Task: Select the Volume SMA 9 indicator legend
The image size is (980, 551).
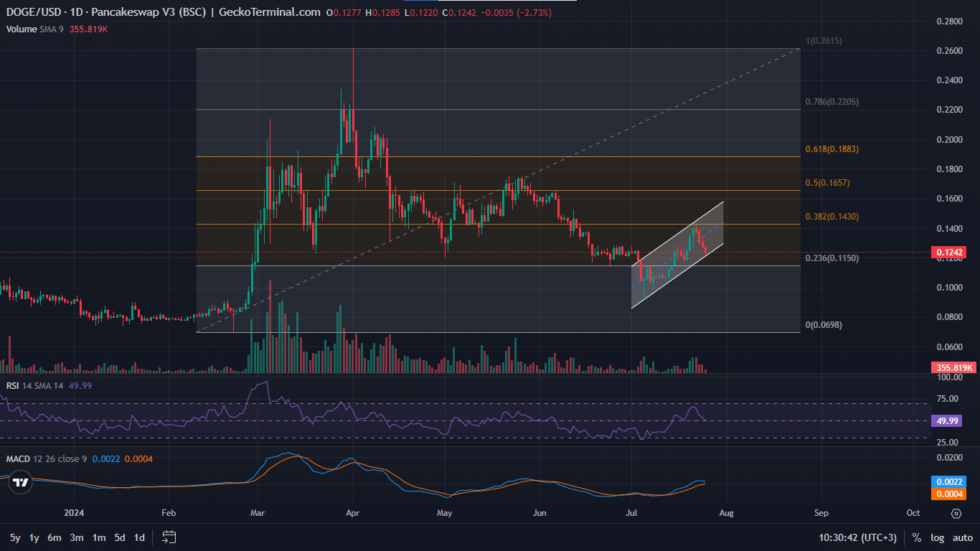Action: (36, 29)
